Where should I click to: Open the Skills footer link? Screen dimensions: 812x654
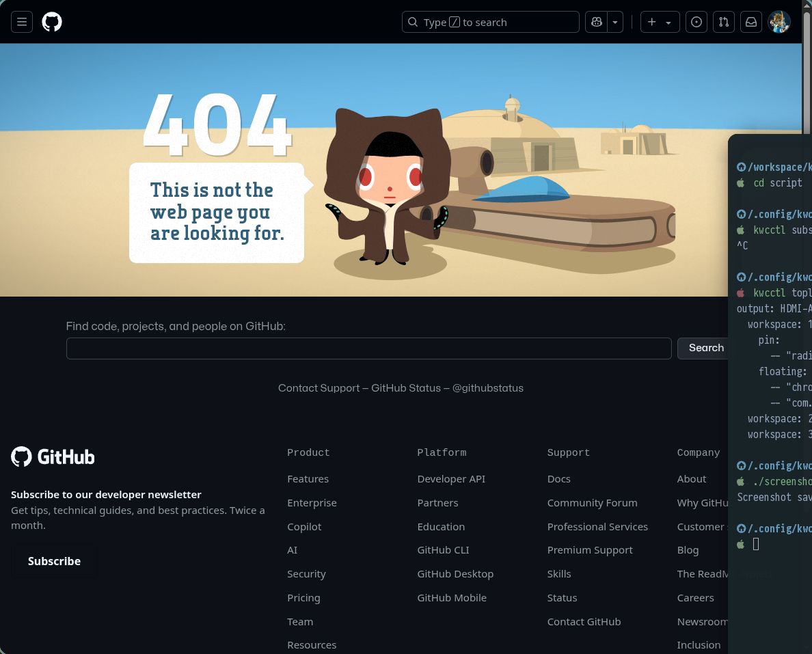tap(559, 574)
